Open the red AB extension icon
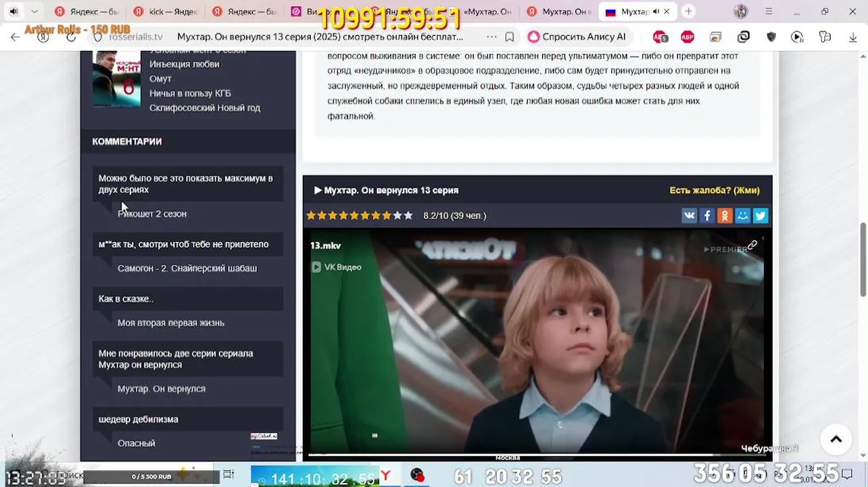This screenshot has width=868, height=487. [x=660, y=37]
